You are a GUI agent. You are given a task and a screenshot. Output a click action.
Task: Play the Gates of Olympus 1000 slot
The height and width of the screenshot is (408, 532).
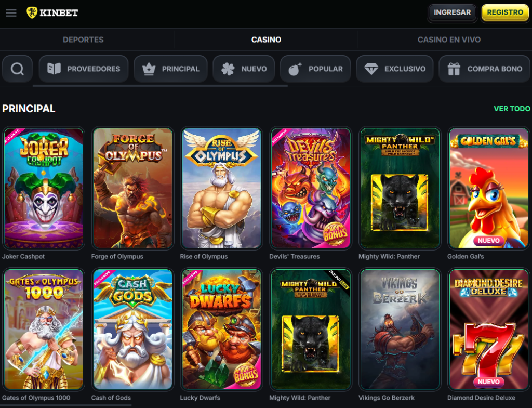click(x=44, y=329)
